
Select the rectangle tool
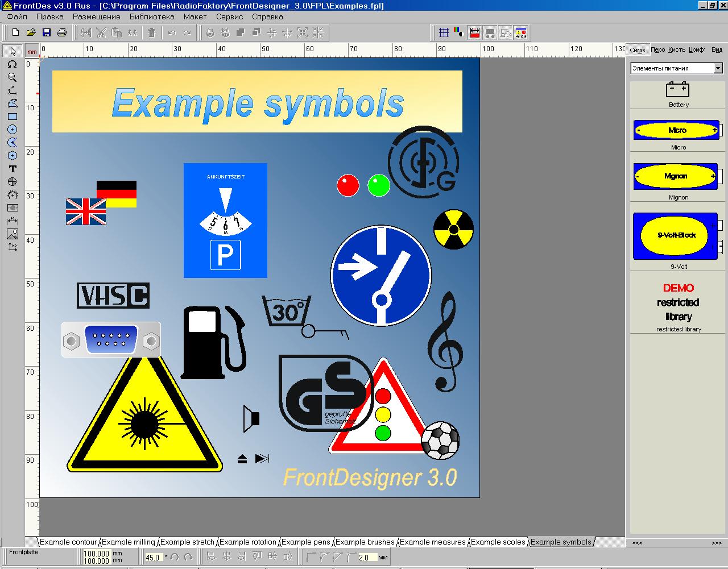coord(12,117)
